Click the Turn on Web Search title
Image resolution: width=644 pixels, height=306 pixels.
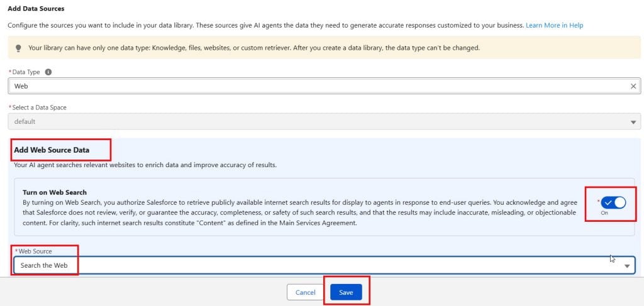pos(55,192)
